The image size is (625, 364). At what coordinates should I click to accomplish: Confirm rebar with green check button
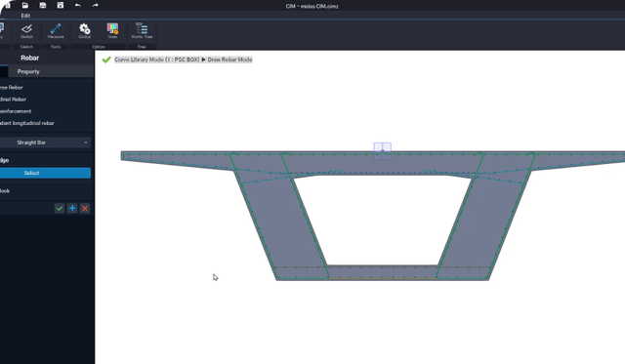pyautogui.click(x=60, y=208)
